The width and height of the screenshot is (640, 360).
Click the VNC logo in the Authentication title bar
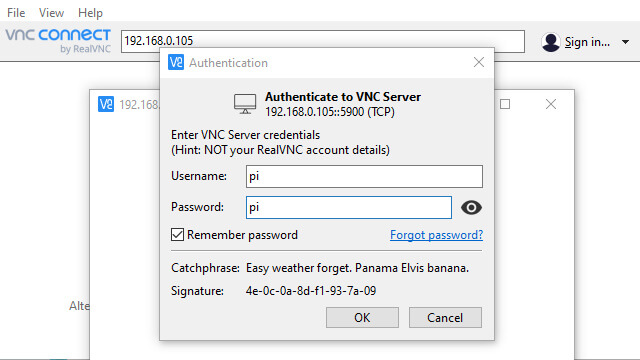pos(176,62)
